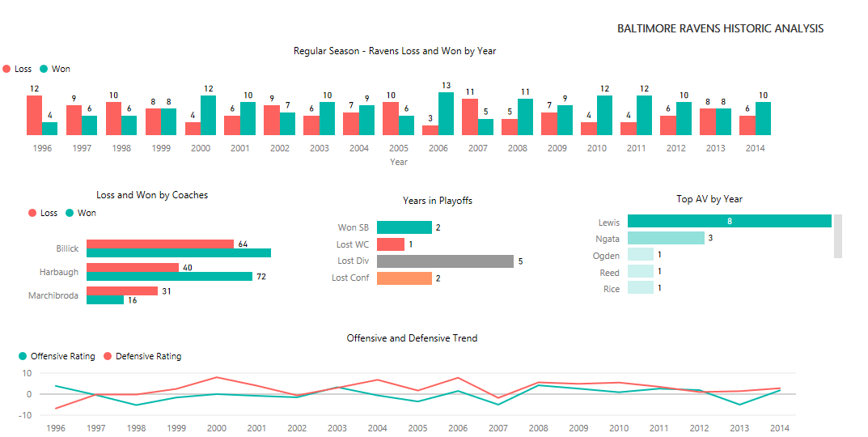Select the Offensive Rating legend marker
Screen dimensions: 868x437
tap(22, 356)
